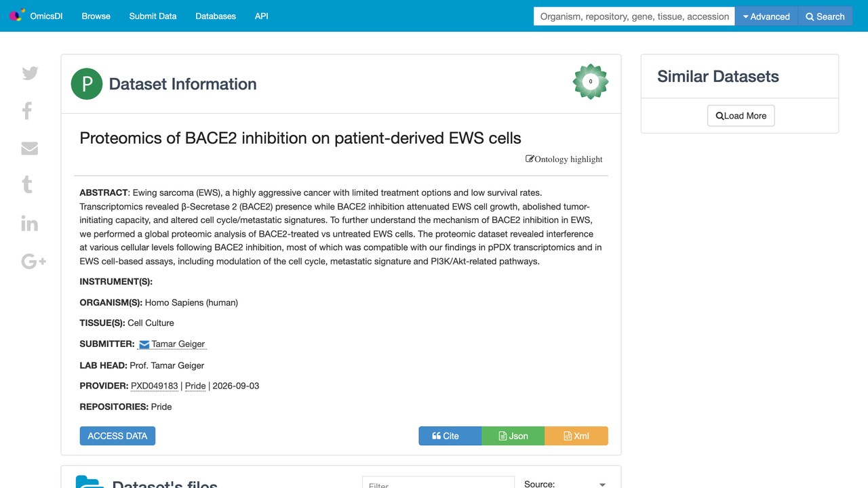Share dataset via Facebook icon
The image size is (868, 488).
click(x=27, y=110)
